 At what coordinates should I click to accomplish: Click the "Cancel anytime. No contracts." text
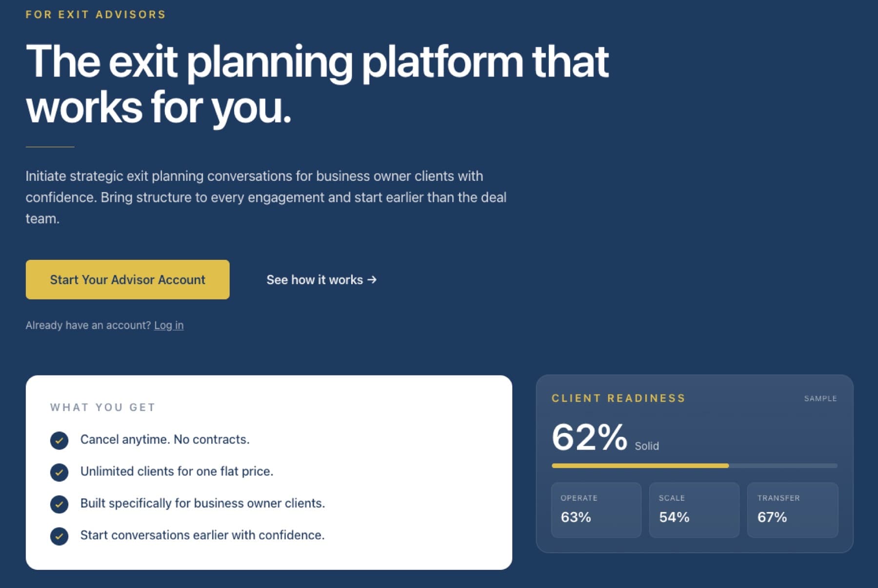click(165, 439)
